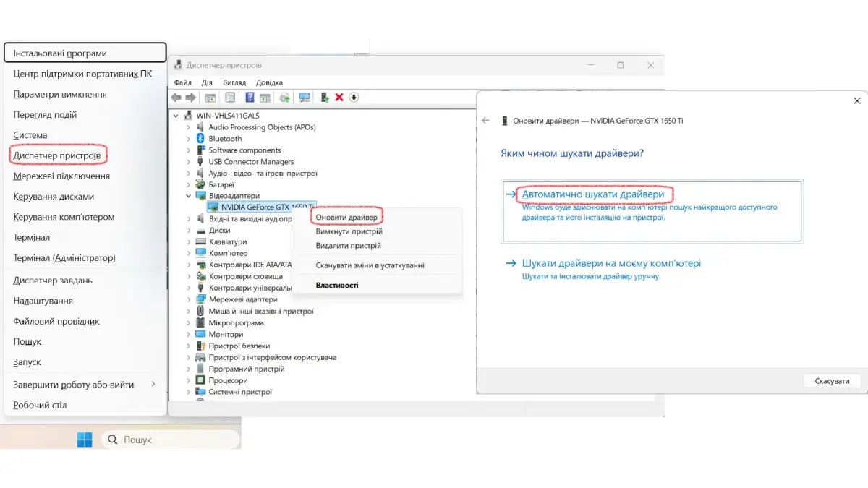
Task: Click the Клавіатури keyboard icon
Action: (x=200, y=242)
